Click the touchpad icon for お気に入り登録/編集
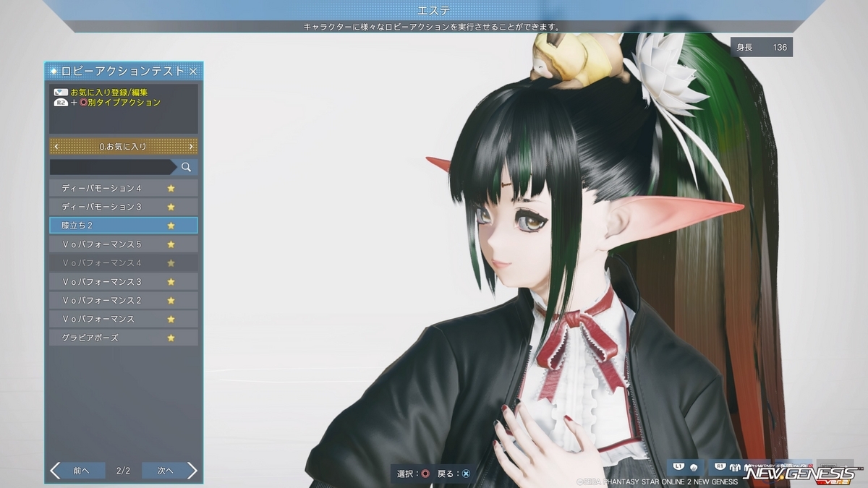 tap(61, 93)
